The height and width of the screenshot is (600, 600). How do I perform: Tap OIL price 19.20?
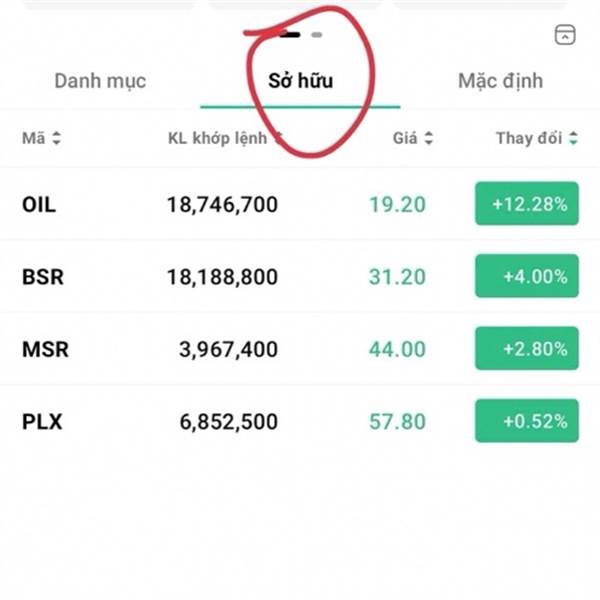[397, 205]
